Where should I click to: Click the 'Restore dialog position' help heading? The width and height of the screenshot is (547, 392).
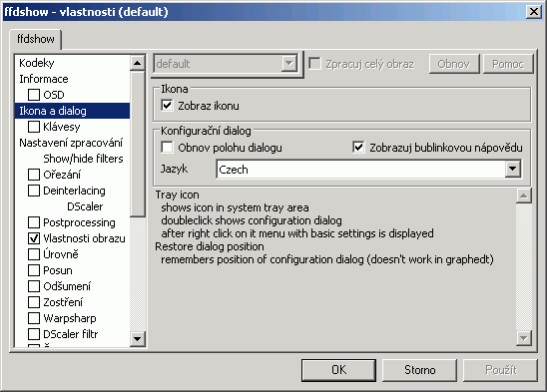click(210, 246)
